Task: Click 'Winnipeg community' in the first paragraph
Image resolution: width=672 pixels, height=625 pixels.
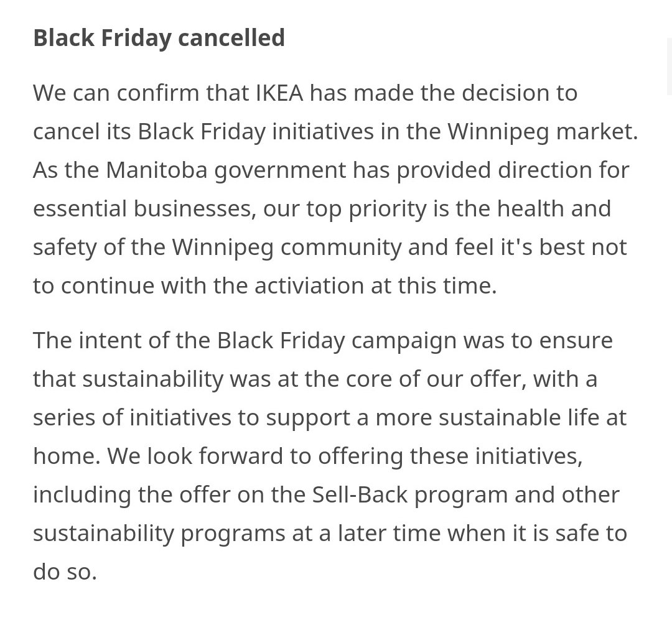Action: (x=287, y=248)
